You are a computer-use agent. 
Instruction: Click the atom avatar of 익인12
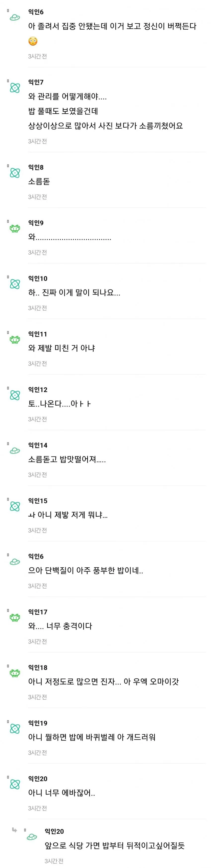pyautogui.click(x=15, y=395)
